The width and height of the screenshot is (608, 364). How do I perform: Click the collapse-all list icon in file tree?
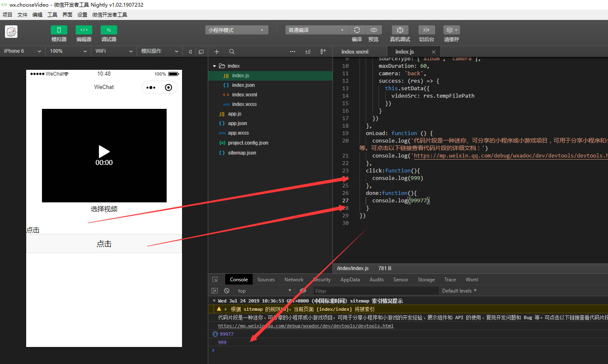pos(308,52)
